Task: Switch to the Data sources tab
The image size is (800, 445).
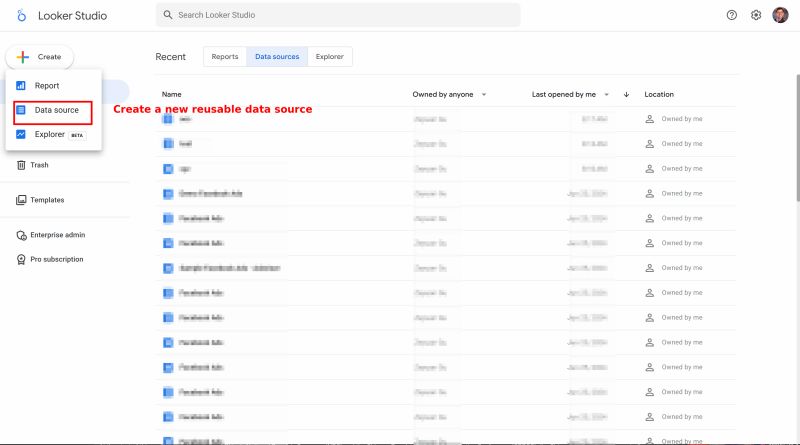Action: click(277, 57)
